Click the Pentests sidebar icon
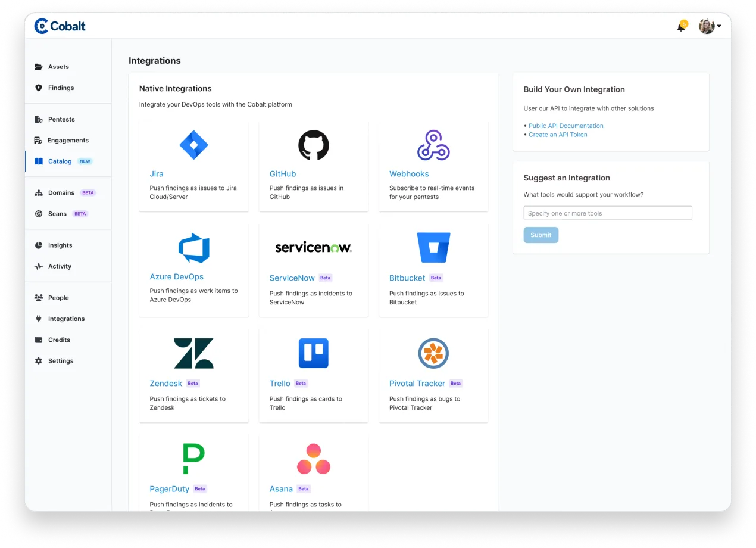Image resolution: width=756 pixels, height=548 pixels. (39, 119)
